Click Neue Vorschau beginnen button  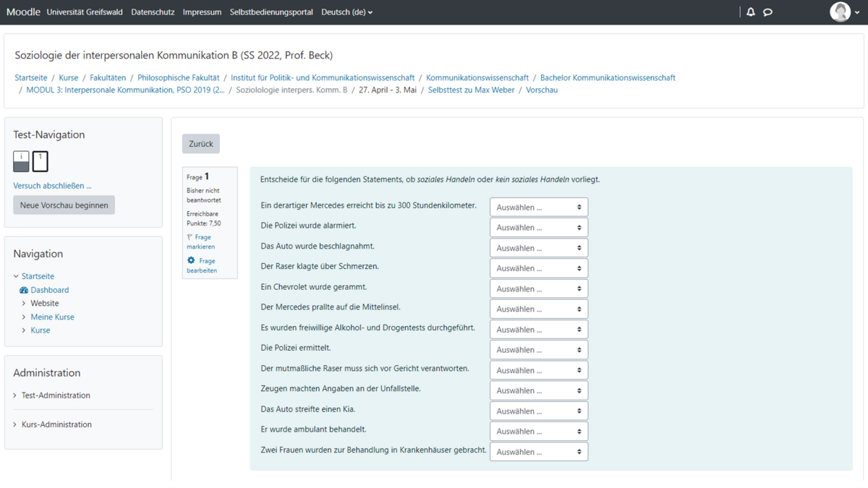(x=64, y=205)
